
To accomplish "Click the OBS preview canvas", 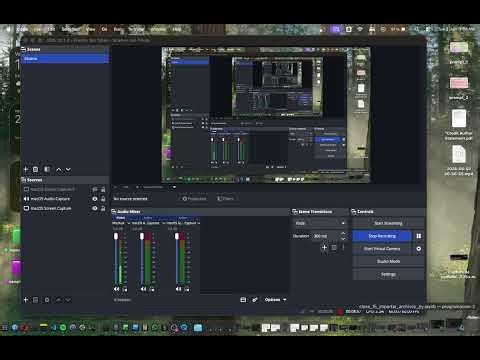I will [x=266, y=115].
